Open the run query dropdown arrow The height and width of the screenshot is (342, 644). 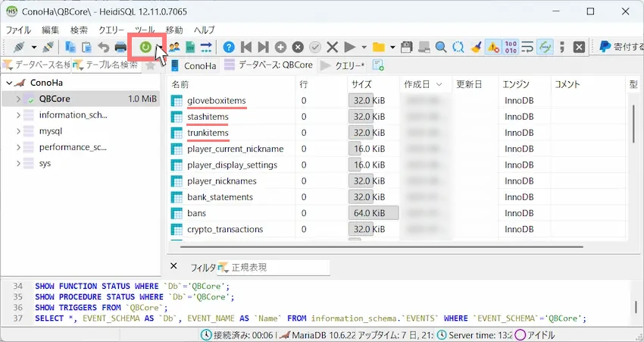coord(364,47)
